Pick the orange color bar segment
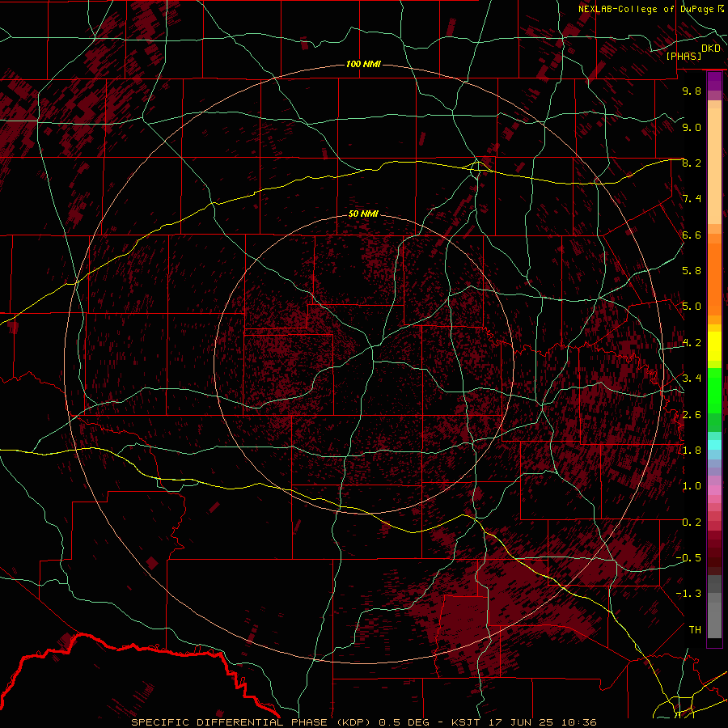This screenshot has width=728, height=728. (x=714, y=278)
